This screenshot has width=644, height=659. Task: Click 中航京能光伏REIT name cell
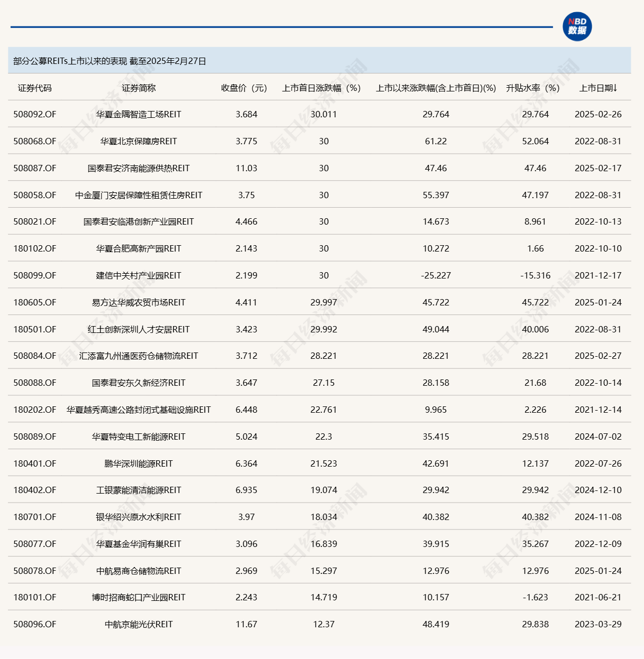click(139, 624)
